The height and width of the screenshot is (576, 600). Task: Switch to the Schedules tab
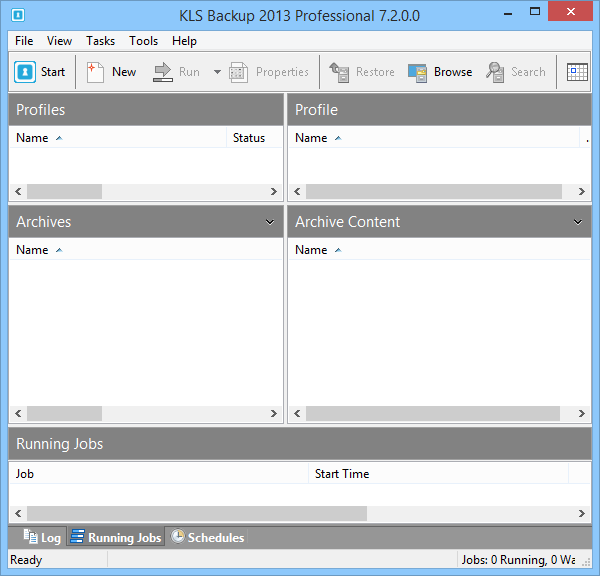[x=207, y=538]
